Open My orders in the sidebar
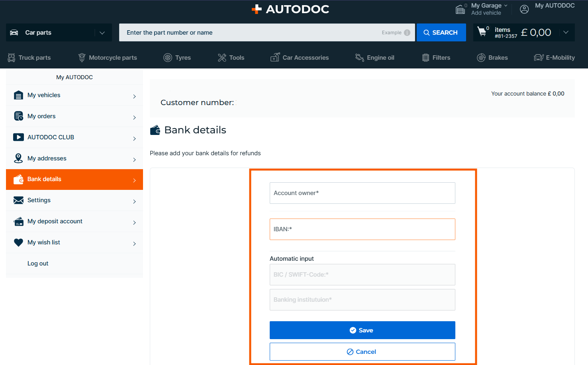The width and height of the screenshot is (588, 365). [41, 116]
